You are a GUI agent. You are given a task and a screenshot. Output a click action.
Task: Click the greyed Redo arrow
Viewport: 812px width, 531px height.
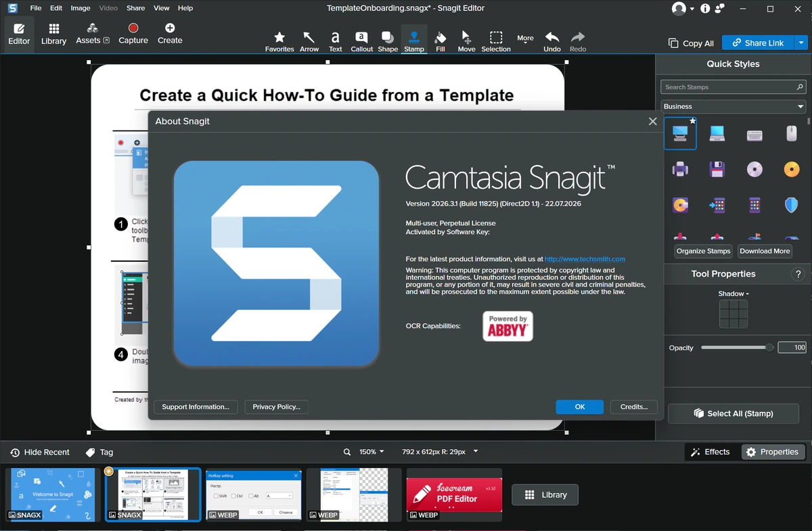[578, 41]
